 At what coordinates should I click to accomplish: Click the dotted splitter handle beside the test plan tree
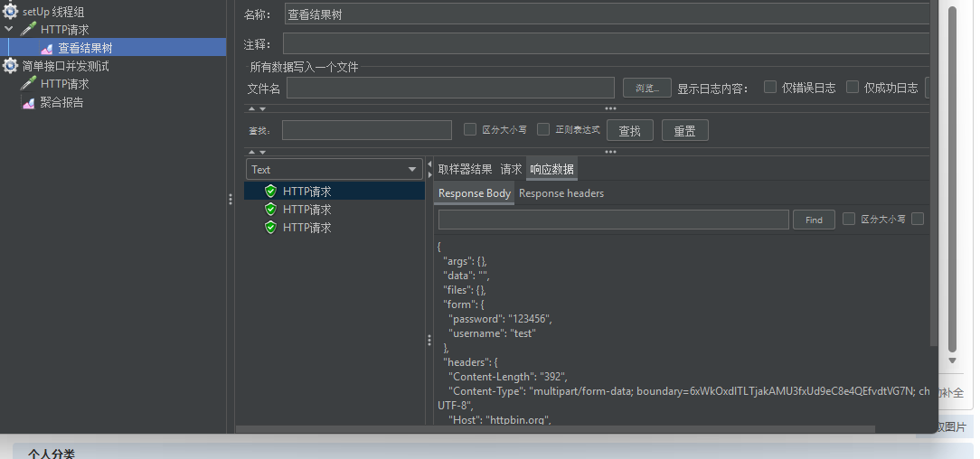[230, 199]
